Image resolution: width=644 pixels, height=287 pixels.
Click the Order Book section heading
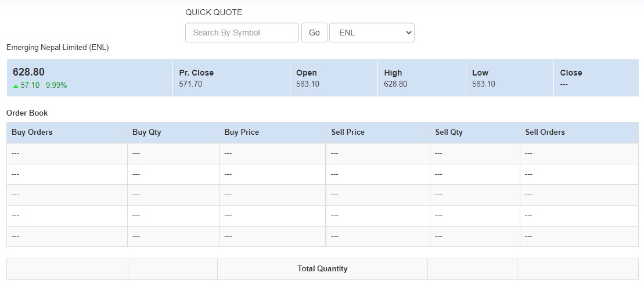[x=27, y=113]
